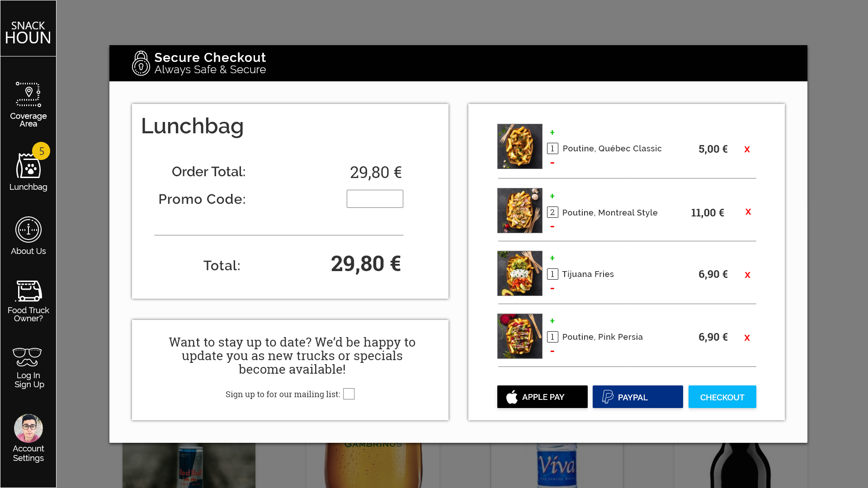Viewport: 868px width, 488px height.
Task: Decrease Poutine, Montreal Style quantity
Action: pos(552,226)
